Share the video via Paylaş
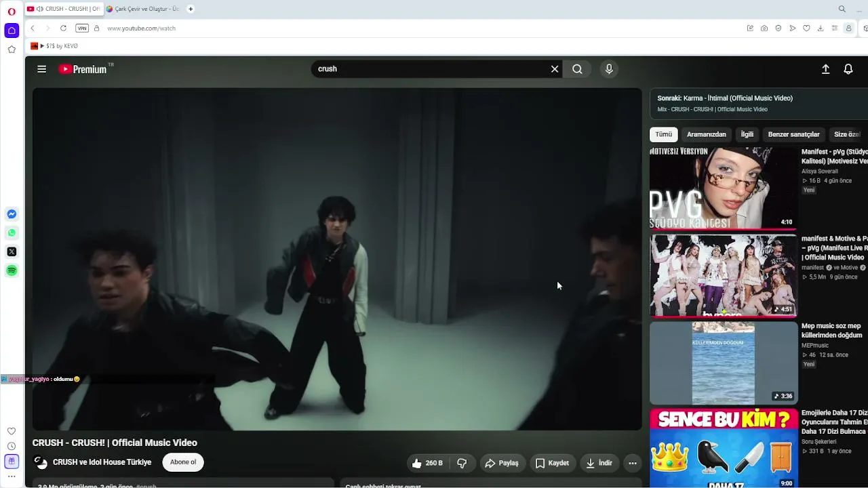 tap(502, 463)
